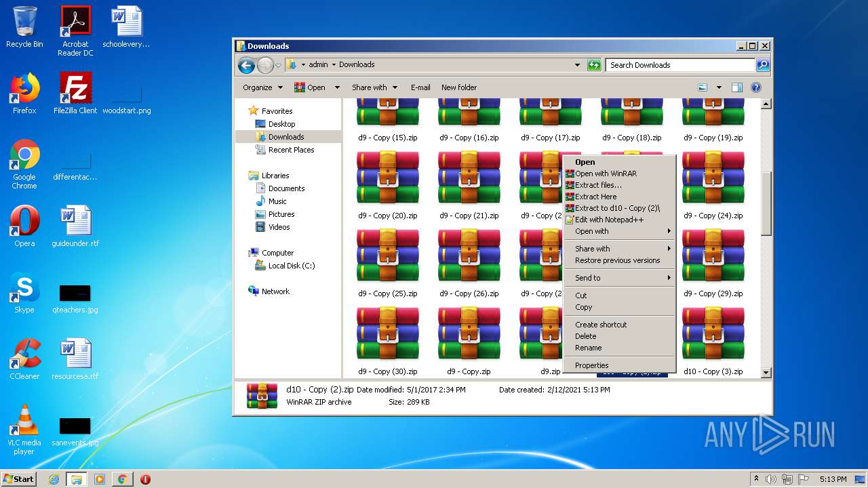The width and height of the screenshot is (868, 488).
Task: Open Explorer help button
Action: click(x=756, y=87)
